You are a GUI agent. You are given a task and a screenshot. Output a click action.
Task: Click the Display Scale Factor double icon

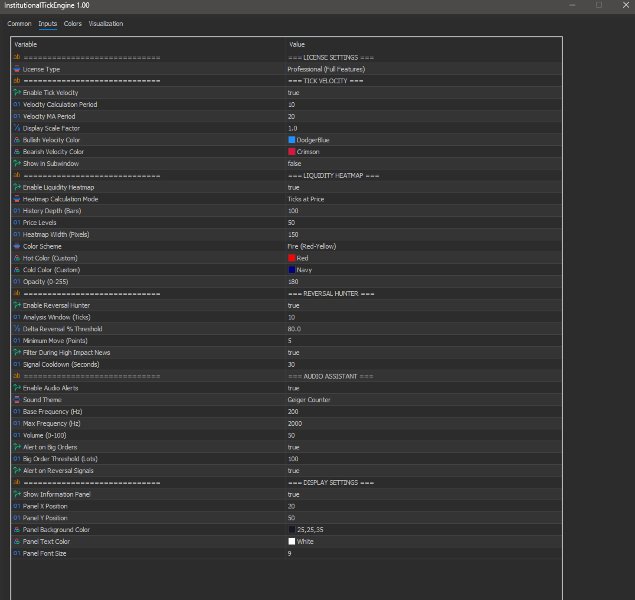pos(17,128)
